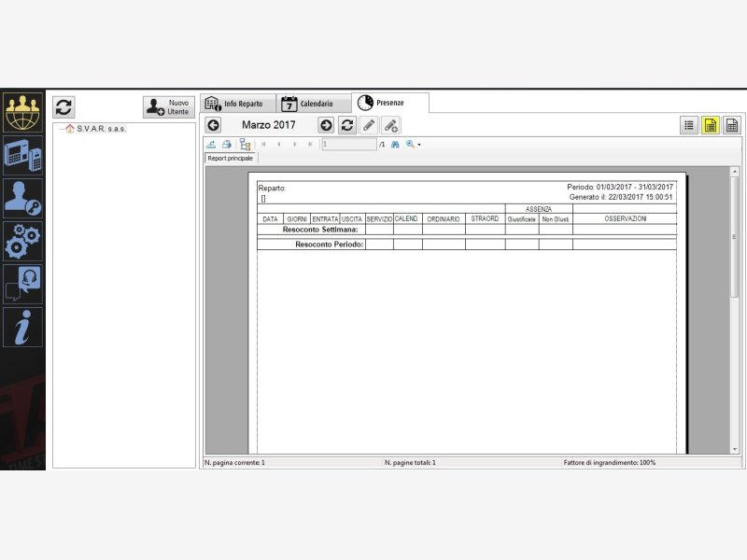Switch to the Info Reparto tab
This screenshot has width=747, height=560.
(x=239, y=104)
